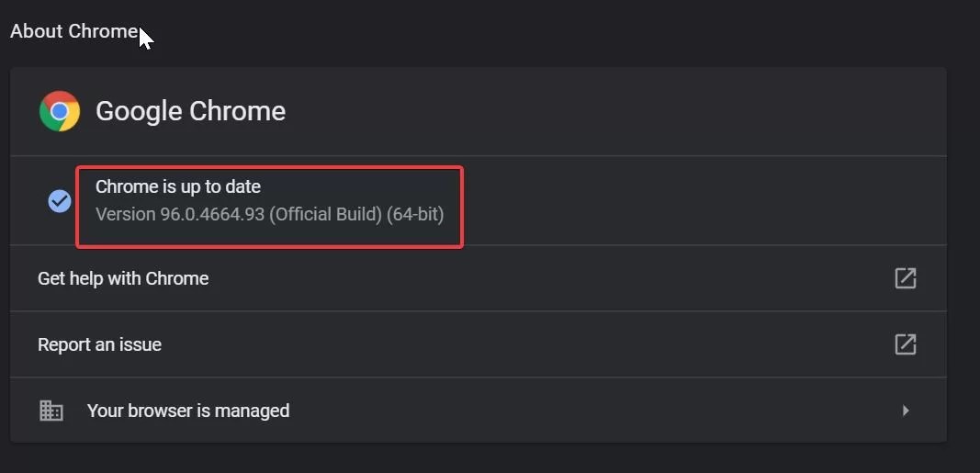The image size is (980, 473).
Task: Select the Report an issue row
Action: click(x=479, y=344)
